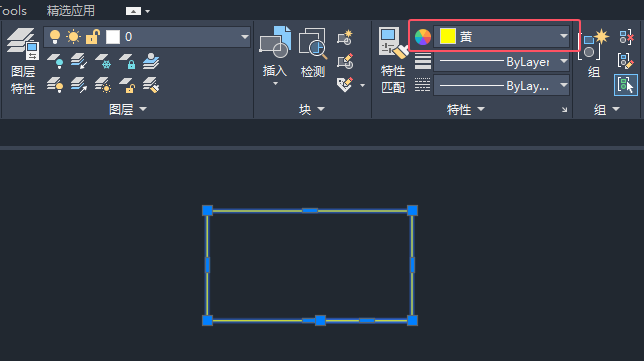The width and height of the screenshot is (644, 361).
Task: Click the rectangle's right edge midpoint grip
Action: click(x=412, y=265)
